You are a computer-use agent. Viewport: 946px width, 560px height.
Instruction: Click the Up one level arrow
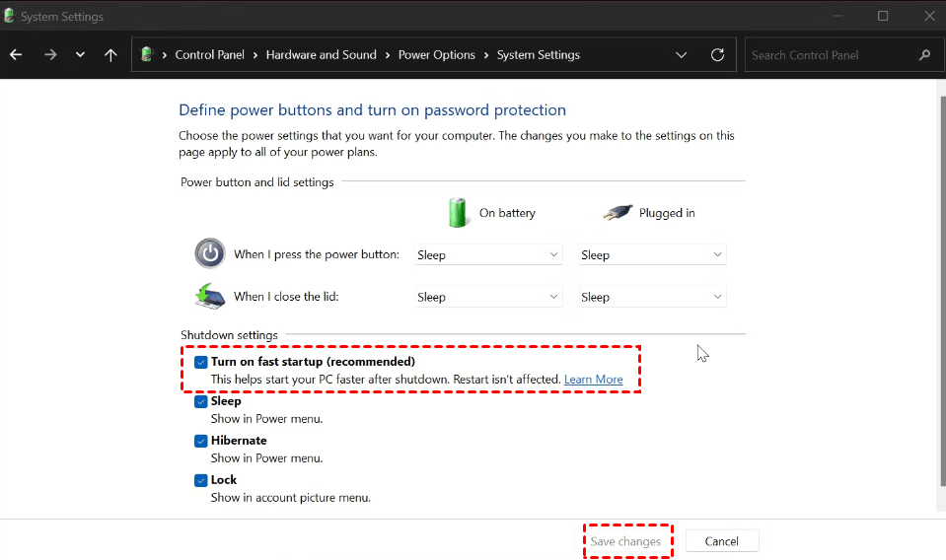tap(110, 55)
